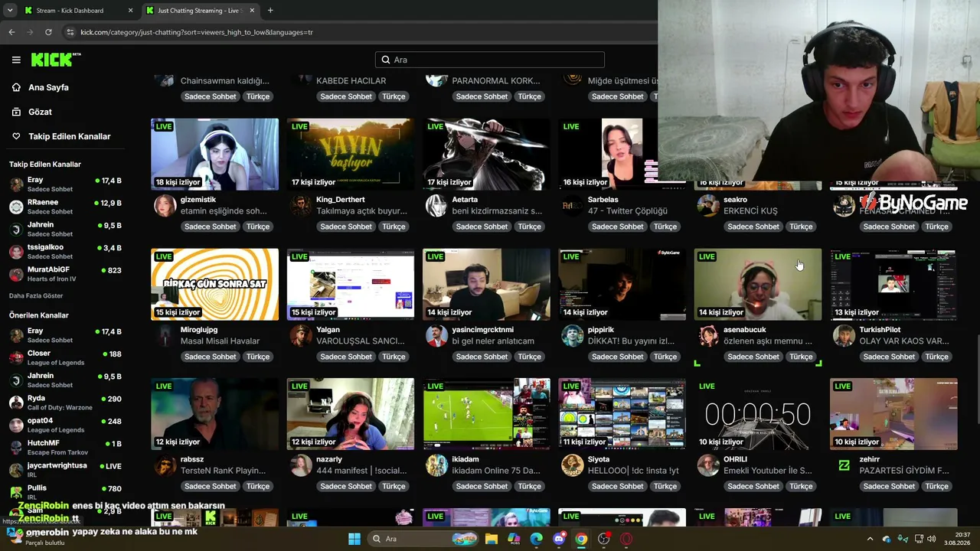Open gizemistik's live stream thumbnail
Screen dimensions: 980x551
[x=214, y=154]
